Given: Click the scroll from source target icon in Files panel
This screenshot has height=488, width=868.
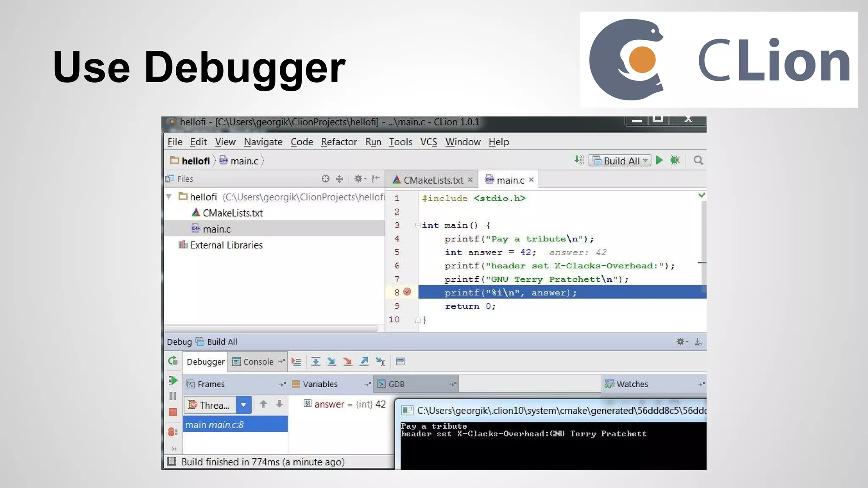Looking at the screenshot, I should tap(325, 179).
